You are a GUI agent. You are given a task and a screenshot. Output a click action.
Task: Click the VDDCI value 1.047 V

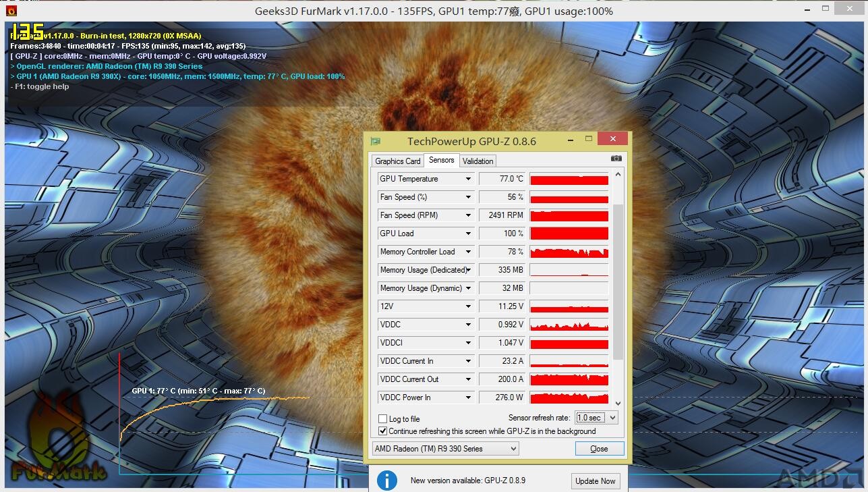pos(502,343)
